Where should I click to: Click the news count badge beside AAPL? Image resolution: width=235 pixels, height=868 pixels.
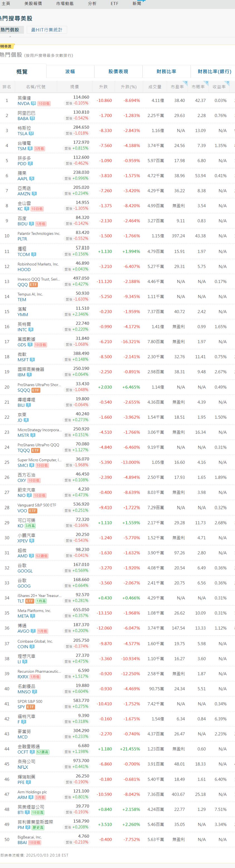(x=32, y=179)
